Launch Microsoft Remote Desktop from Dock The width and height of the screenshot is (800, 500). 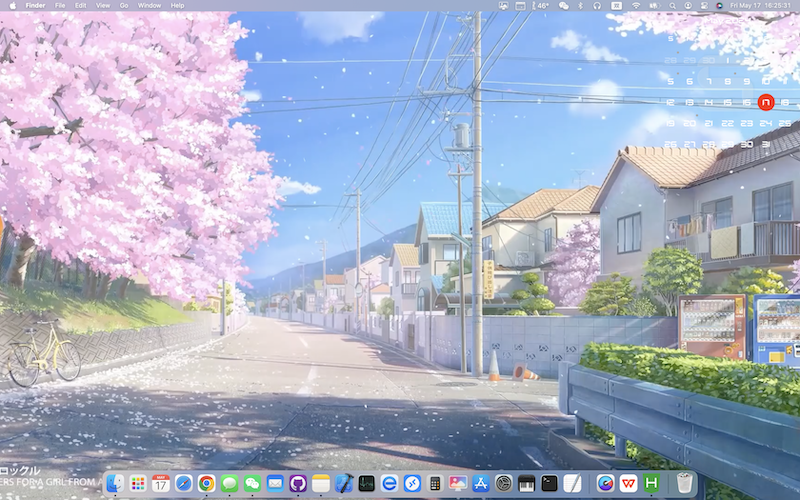412,483
